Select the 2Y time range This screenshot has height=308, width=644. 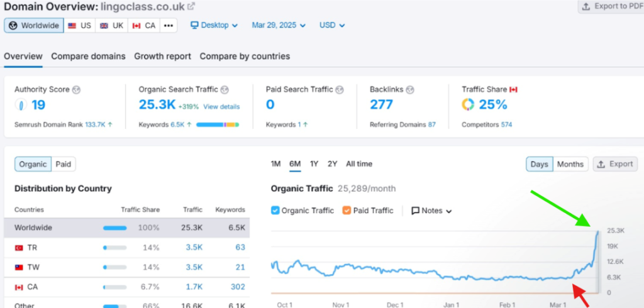[332, 164]
